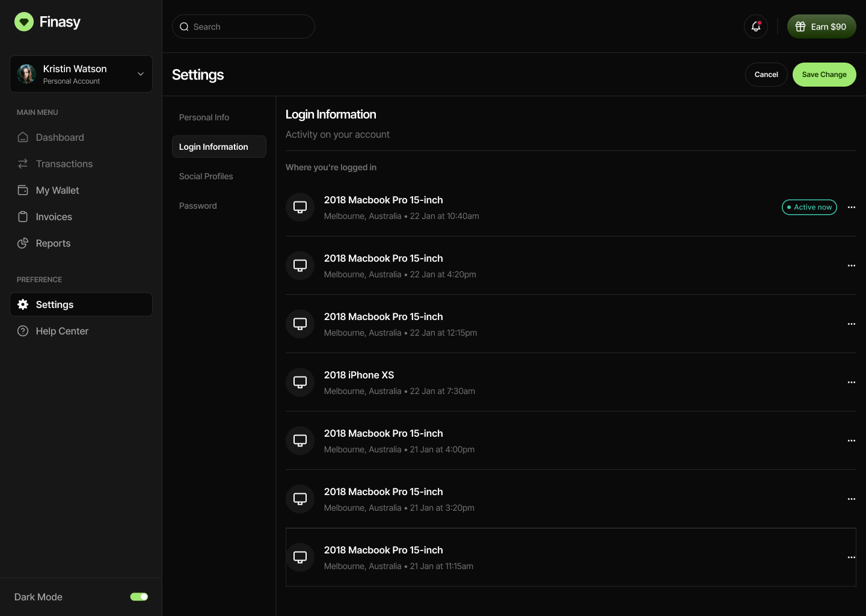The image size is (866, 616).
Task: Open more options for 22 Jan 4:20pm session
Action: (852, 265)
